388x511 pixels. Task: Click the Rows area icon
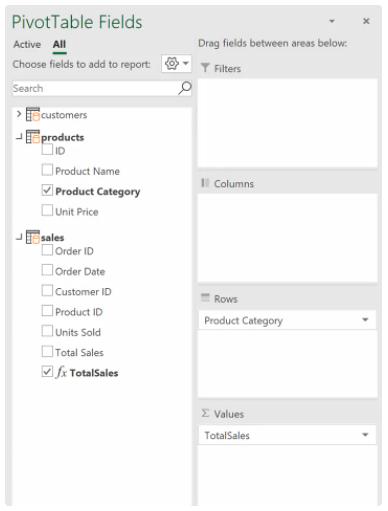point(205,298)
